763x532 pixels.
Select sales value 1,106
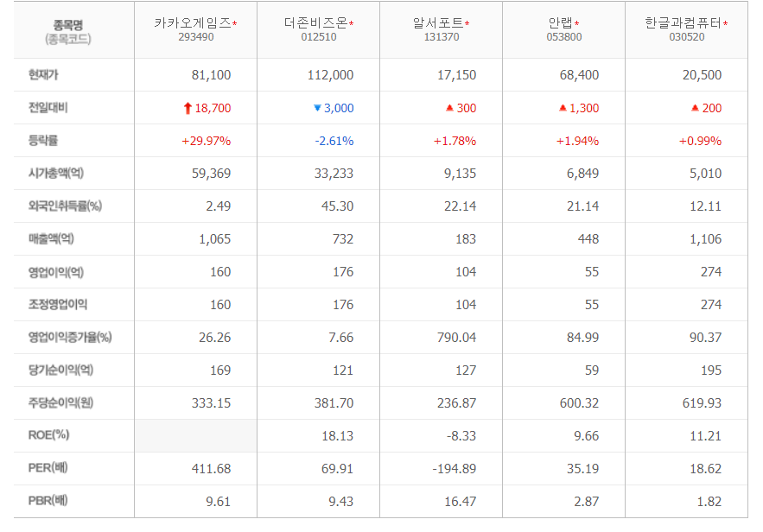click(x=706, y=239)
